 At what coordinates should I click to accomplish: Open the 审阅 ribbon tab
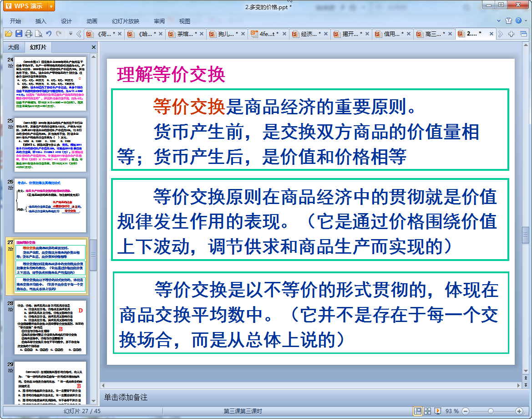click(159, 21)
